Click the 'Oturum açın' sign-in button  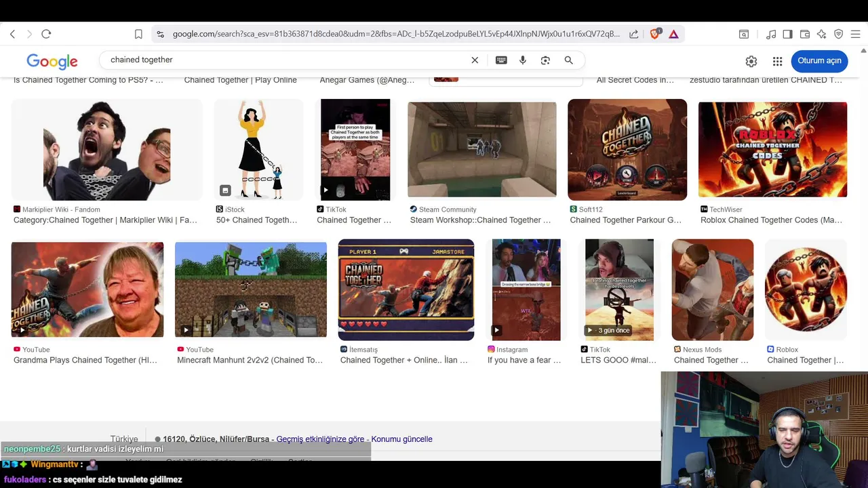(x=819, y=60)
